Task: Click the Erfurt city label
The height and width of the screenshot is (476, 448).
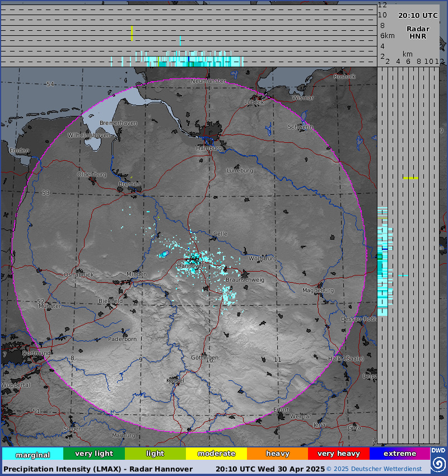Action: pyautogui.click(x=281, y=409)
